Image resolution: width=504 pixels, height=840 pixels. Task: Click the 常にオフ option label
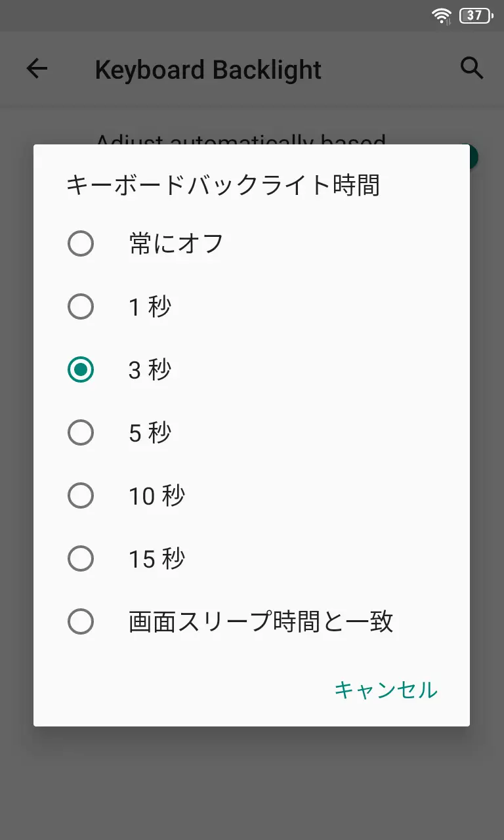pos(176,244)
